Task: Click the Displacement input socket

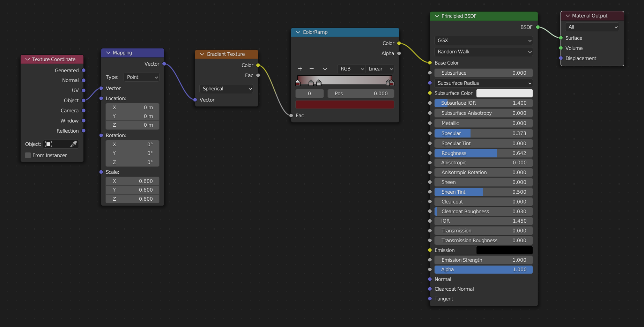Action: click(561, 58)
